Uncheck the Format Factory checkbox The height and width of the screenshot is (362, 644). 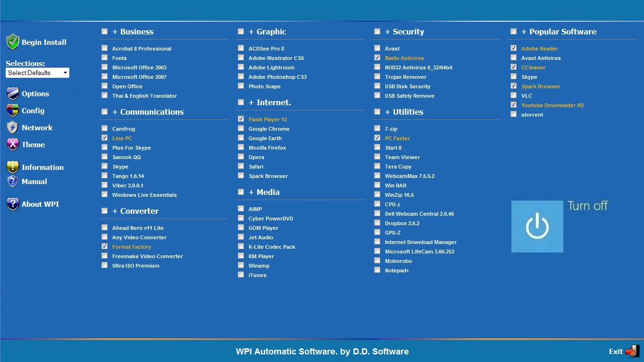coord(105,246)
